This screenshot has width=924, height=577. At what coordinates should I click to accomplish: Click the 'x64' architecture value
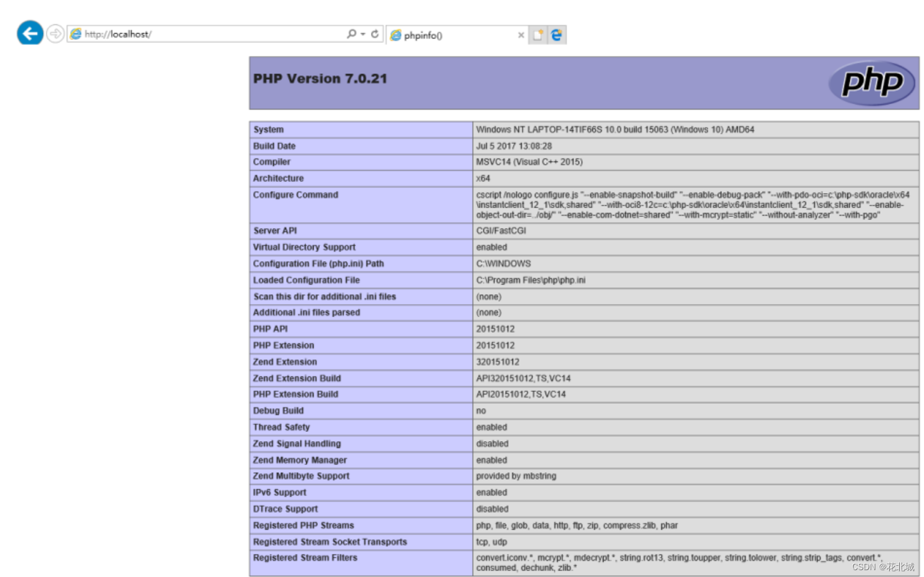click(x=483, y=178)
